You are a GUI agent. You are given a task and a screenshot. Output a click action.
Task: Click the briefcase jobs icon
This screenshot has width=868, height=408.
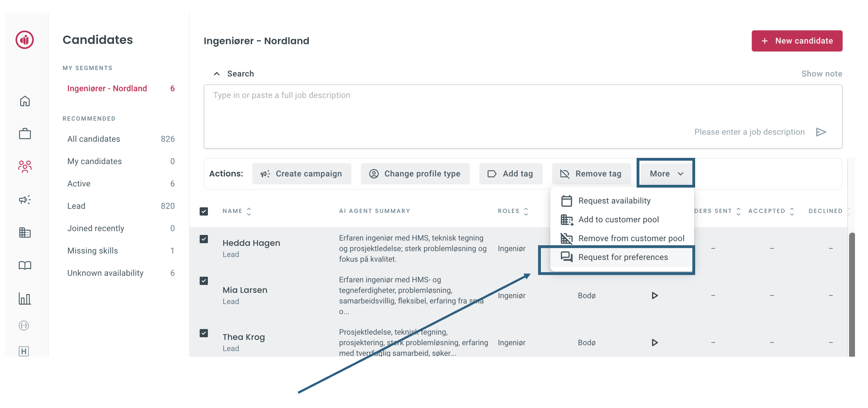click(x=24, y=134)
